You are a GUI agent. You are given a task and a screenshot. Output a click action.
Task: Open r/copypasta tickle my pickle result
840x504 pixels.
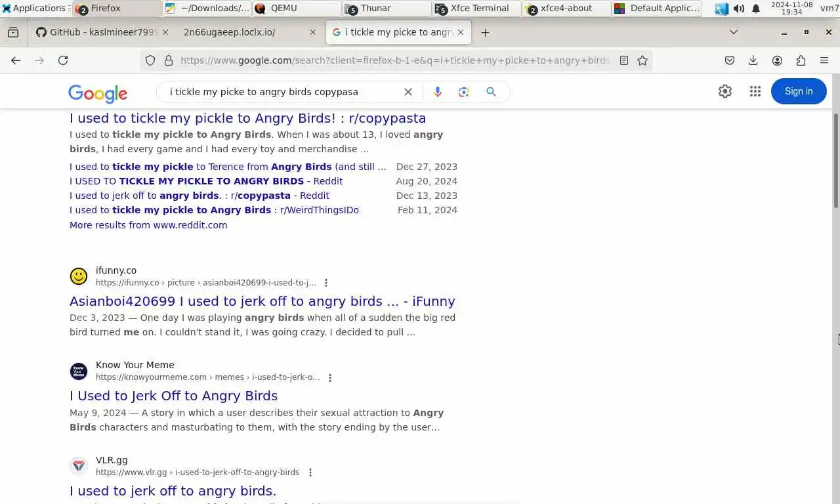248,118
